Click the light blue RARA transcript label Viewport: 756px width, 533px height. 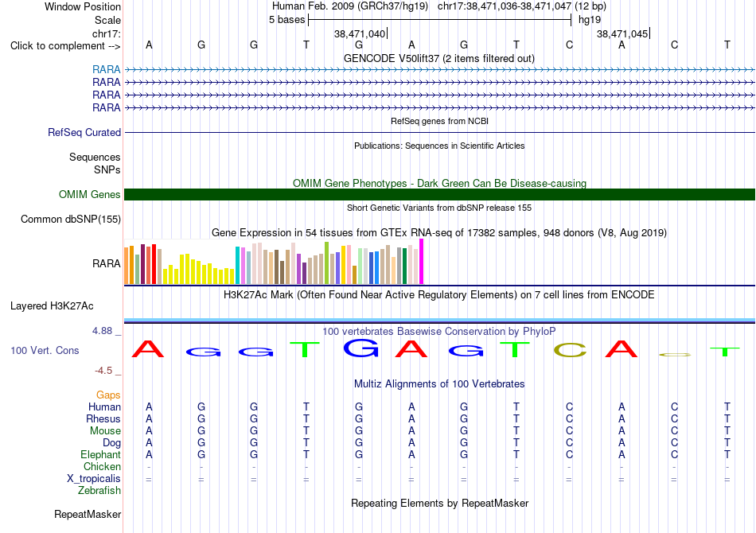coord(106,70)
